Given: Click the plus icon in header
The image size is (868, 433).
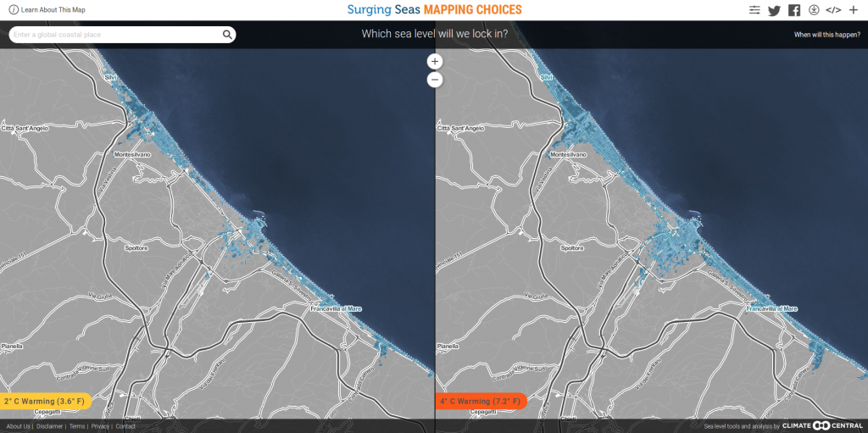Looking at the screenshot, I should (853, 10).
